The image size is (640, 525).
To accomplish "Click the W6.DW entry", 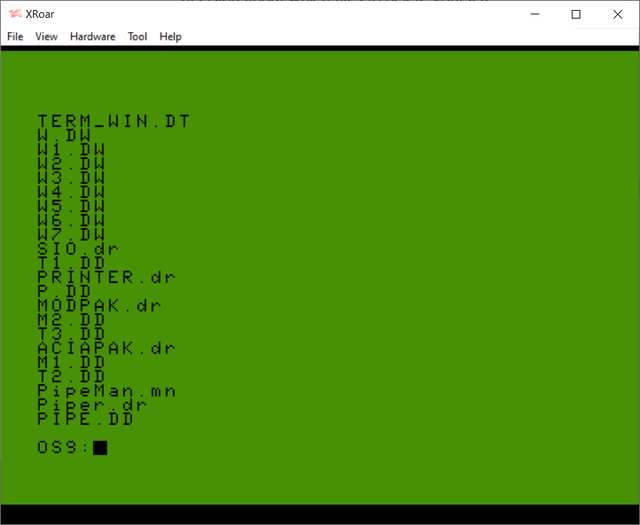I will pos(71,220).
